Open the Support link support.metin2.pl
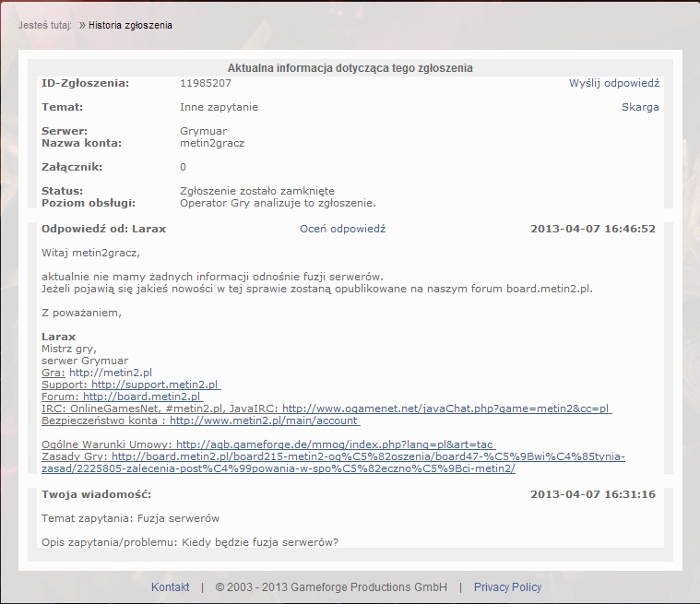Viewport: 700px width, 604px height. (x=154, y=385)
